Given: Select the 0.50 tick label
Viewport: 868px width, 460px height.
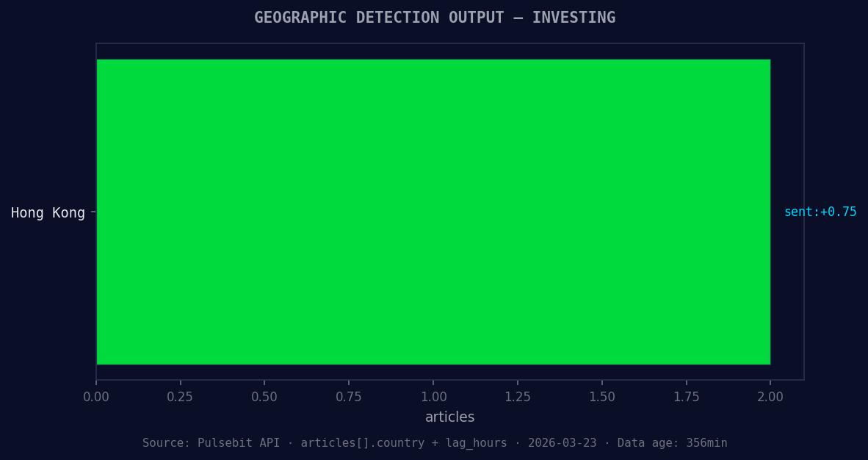Looking at the screenshot, I should coord(265,396).
